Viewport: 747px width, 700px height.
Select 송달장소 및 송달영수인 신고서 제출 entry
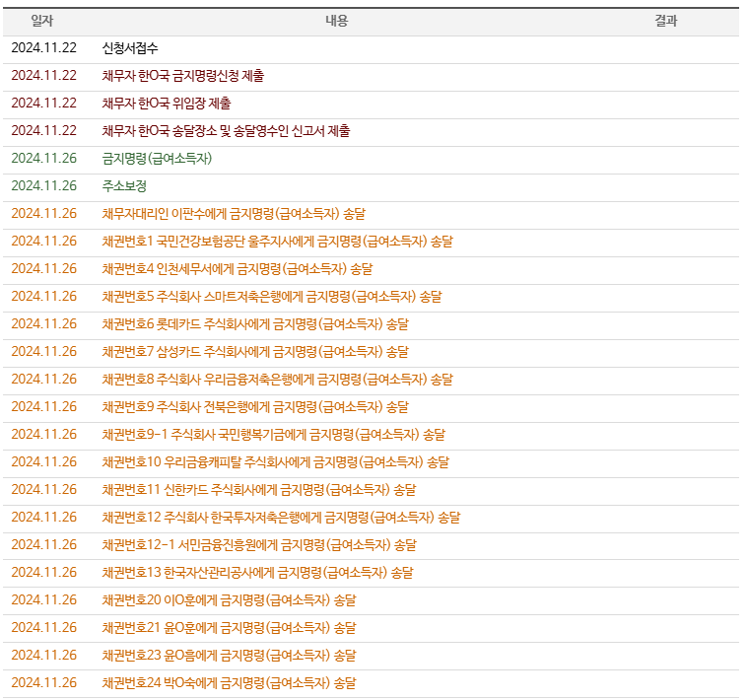226,131
